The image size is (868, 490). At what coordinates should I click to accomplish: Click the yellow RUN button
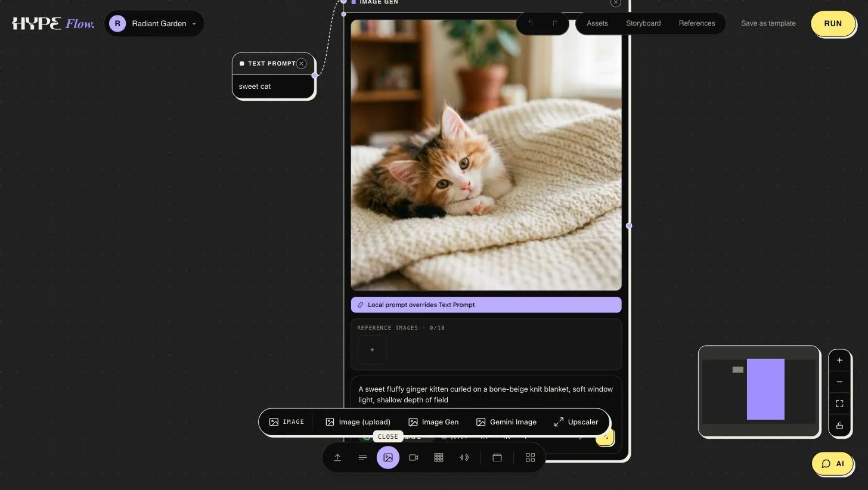tap(833, 24)
